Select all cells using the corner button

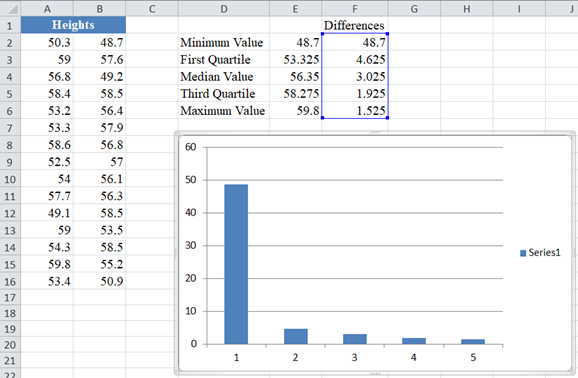(x=10, y=8)
